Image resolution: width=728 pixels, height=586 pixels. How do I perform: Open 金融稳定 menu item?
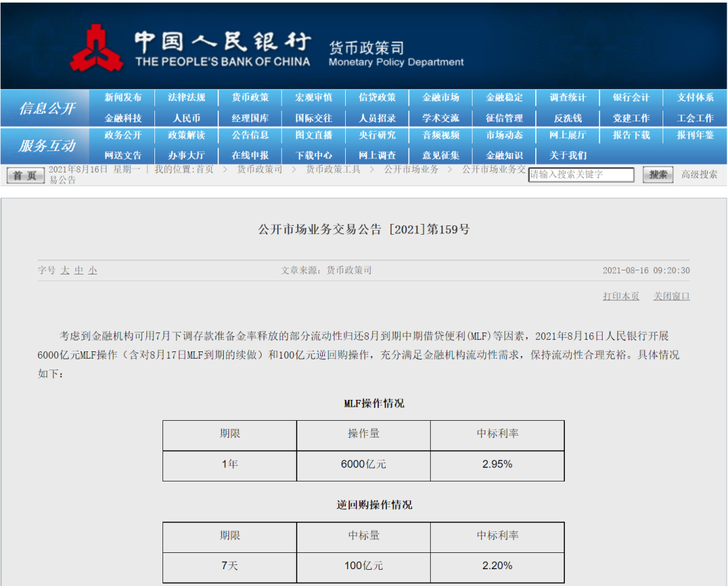click(x=505, y=98)
